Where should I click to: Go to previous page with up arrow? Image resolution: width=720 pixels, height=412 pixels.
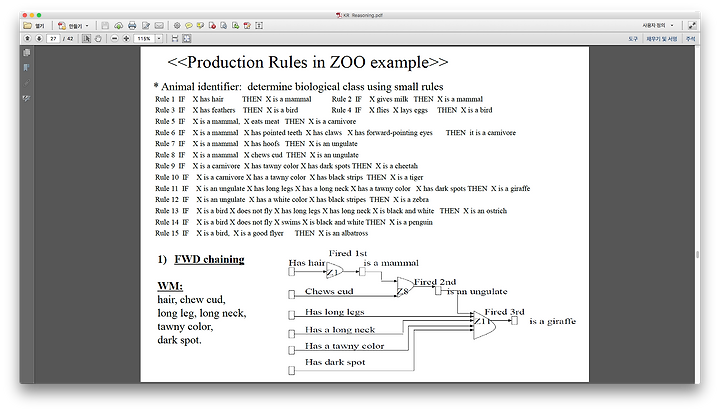(28, 39)
